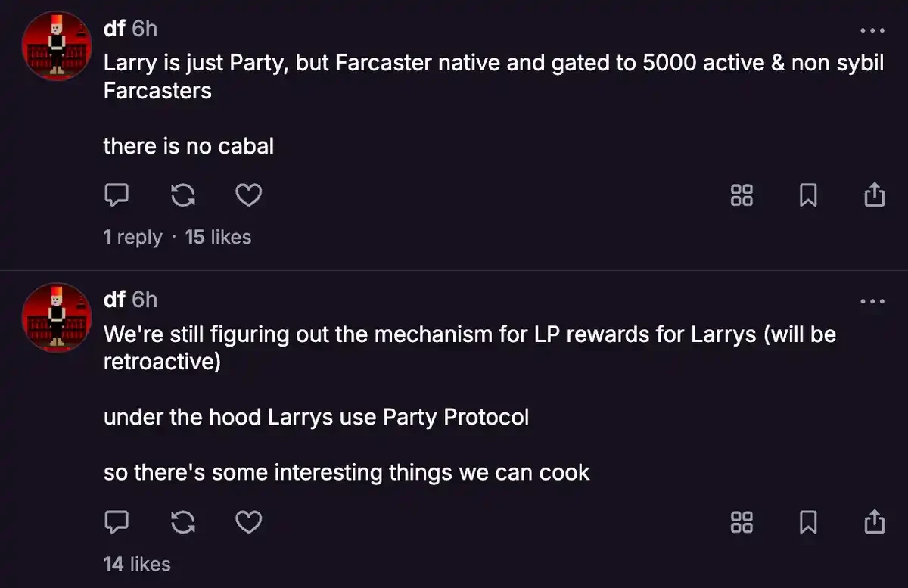This screenshot has width=908, height=588.
Task: Open df's avatar on the first cast
Action: coord(58,47)
